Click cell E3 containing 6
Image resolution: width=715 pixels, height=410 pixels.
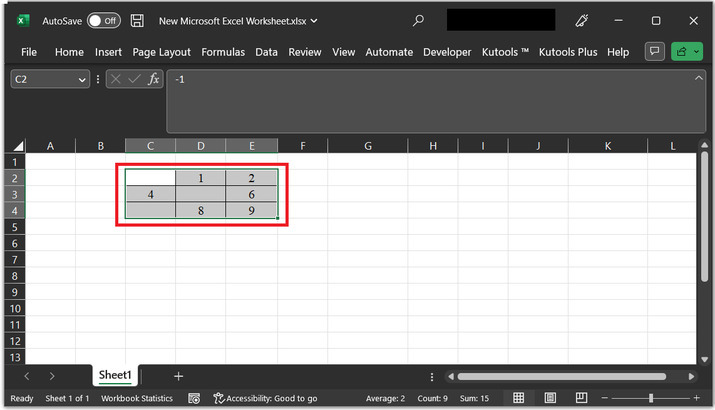251,194
